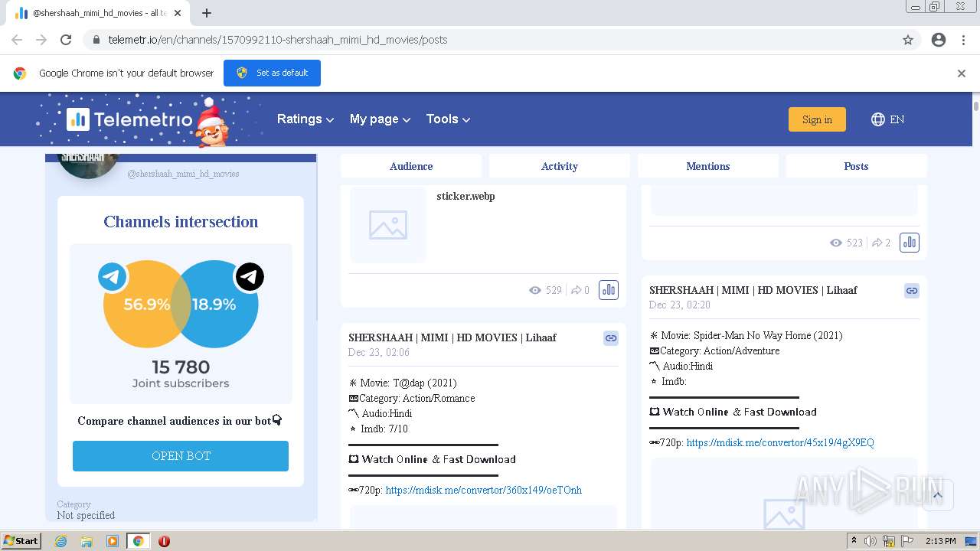Screen dimensions: 980x551
Task: Click 15 780 joint subscribers count
Action: 181,367
